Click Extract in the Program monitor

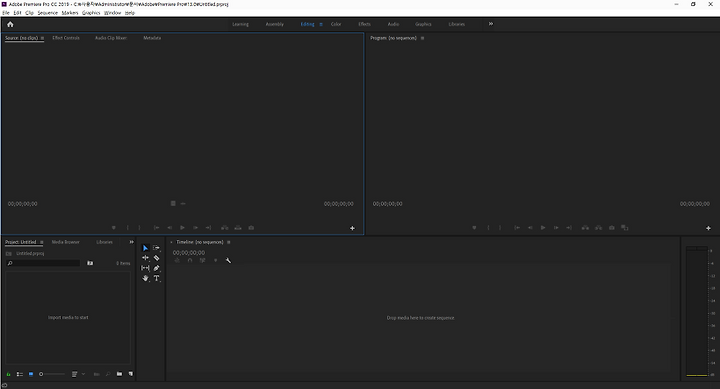(598, 228)
